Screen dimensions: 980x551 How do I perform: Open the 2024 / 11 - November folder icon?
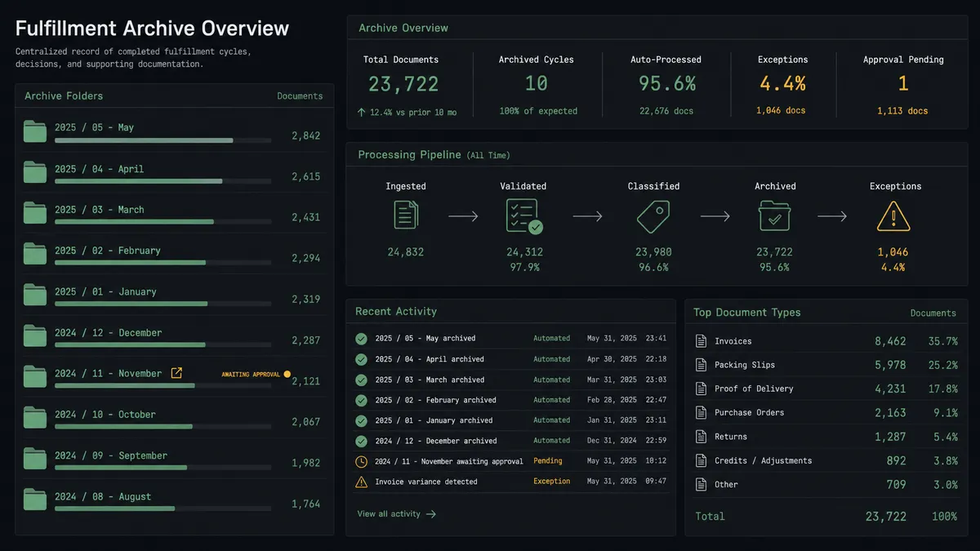(35, 376)
